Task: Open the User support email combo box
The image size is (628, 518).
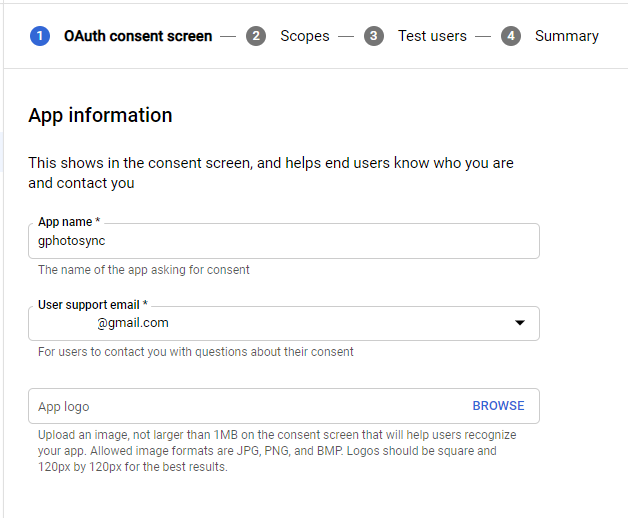Action: [x=270, y=323]
